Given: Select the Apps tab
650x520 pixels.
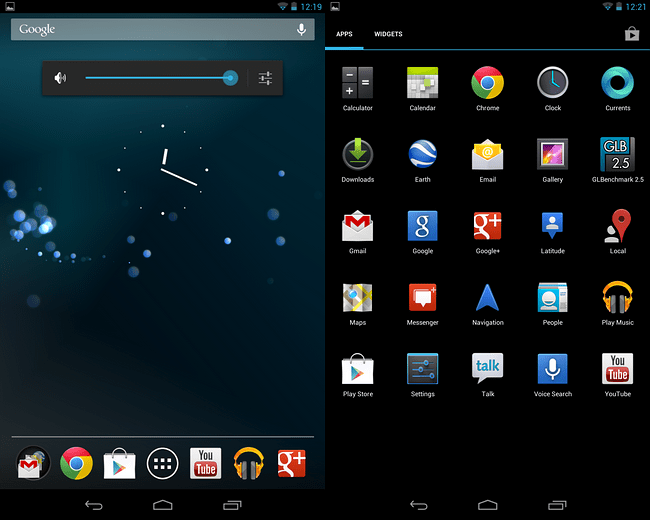Looking at the screenshot, I should pyautogui.click(x=344, y=34).
